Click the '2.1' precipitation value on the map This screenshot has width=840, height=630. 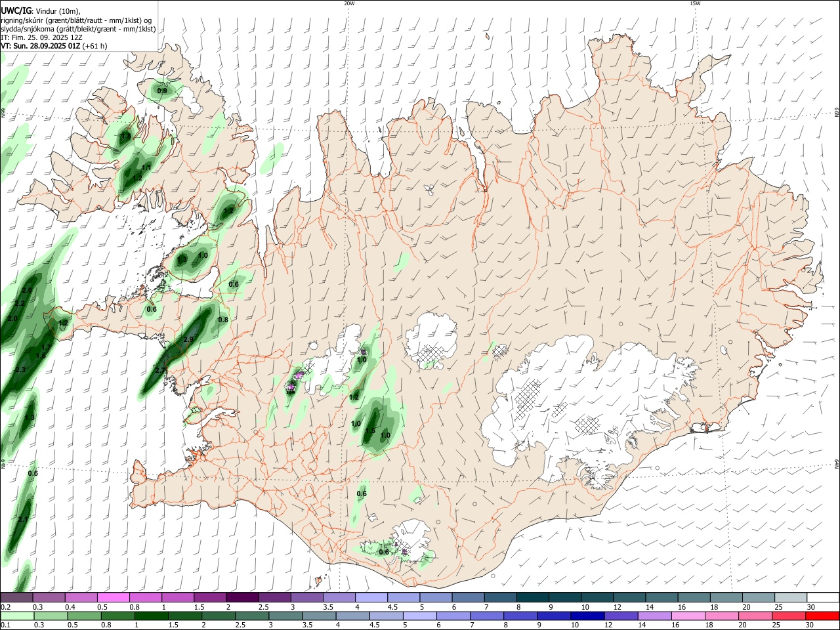[x=23, y=519]
